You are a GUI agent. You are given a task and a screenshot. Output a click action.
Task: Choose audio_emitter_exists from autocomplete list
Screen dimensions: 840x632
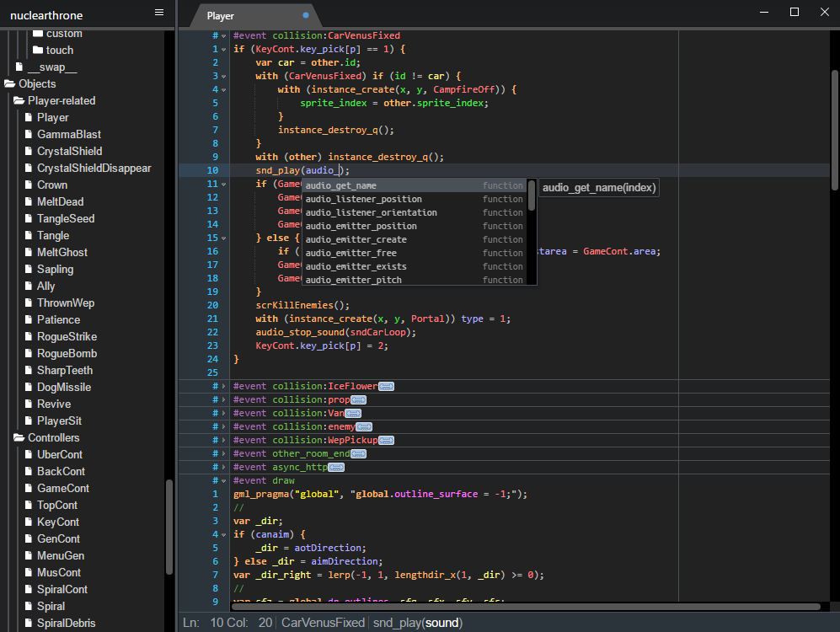click(415, 266)
